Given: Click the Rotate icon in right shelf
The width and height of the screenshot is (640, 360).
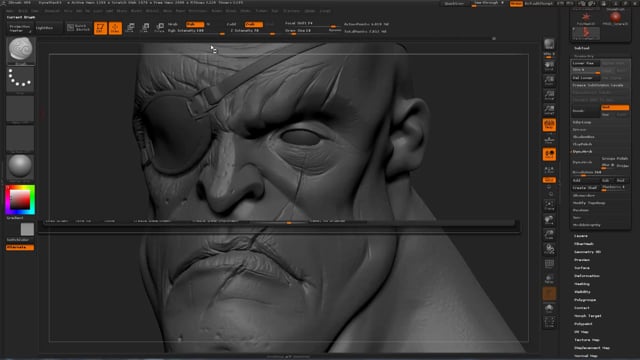Looking at the screenshot, I should 549,249.
